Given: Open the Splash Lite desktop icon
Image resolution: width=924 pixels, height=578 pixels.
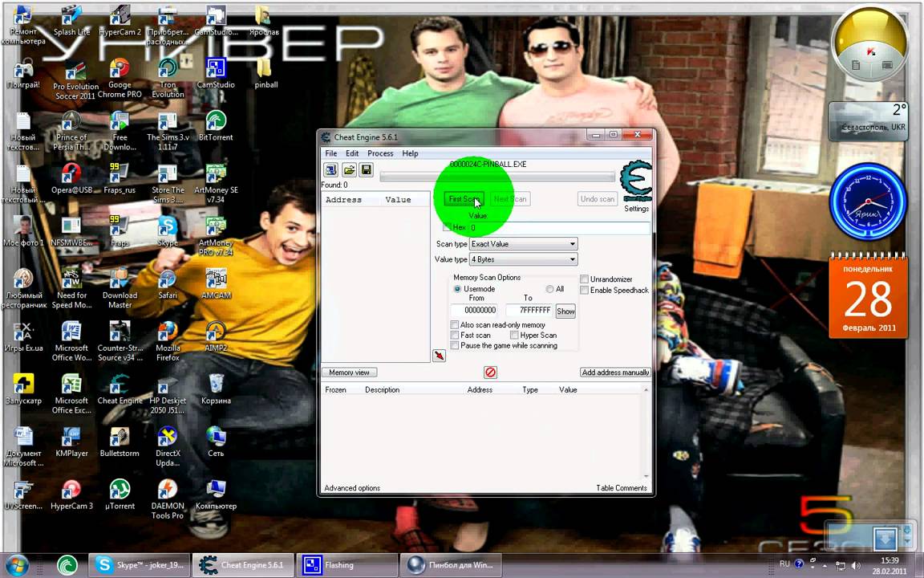Looking at the screenshot, I should pyautogui.click(x=72, y=22).
